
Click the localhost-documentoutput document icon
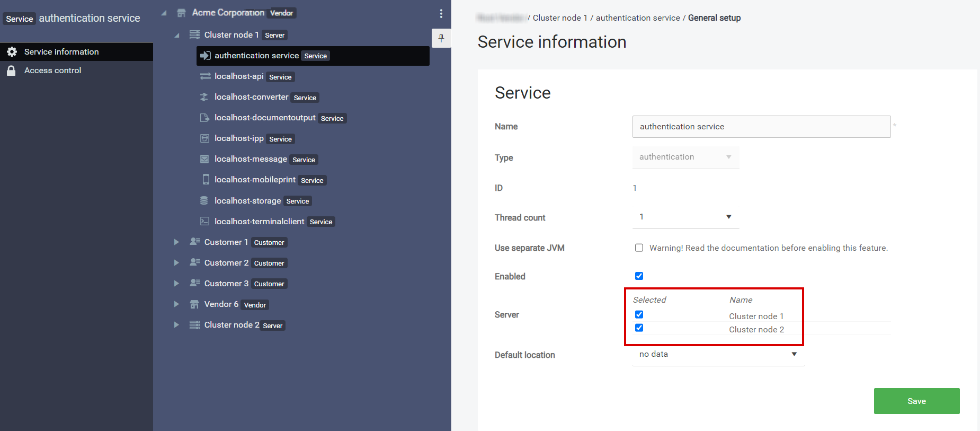coord(204,118)
